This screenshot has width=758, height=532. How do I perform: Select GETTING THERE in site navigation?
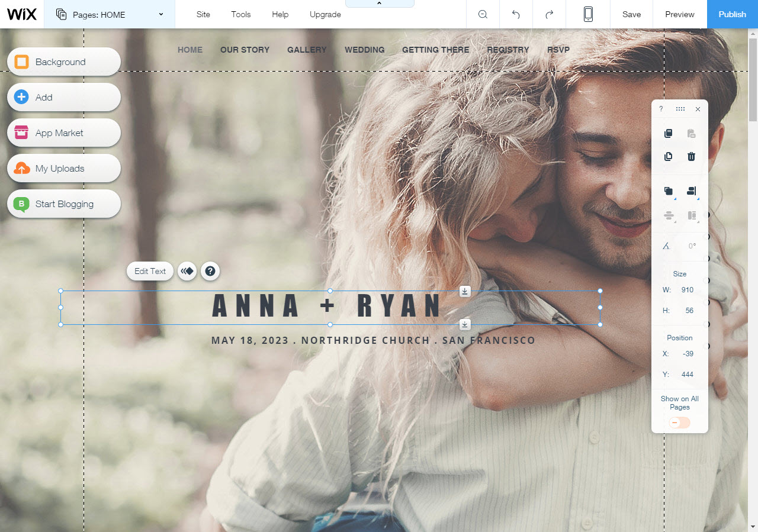coord(435,50)
